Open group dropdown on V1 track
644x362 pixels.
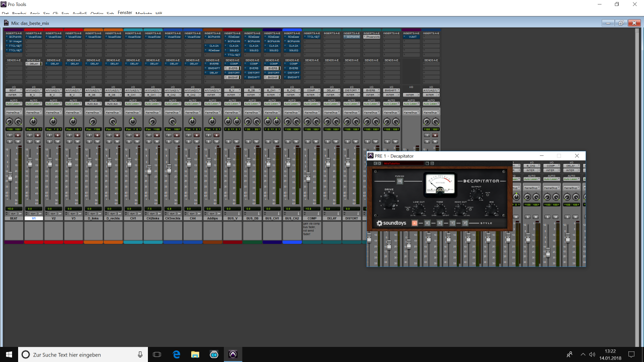(33, 113)
